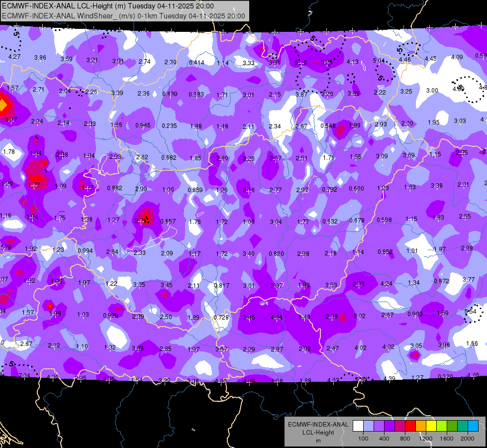This screenshot has height=448, width=487.
Task: Select the value 4.27 at top left
Action: coord(14,57)
